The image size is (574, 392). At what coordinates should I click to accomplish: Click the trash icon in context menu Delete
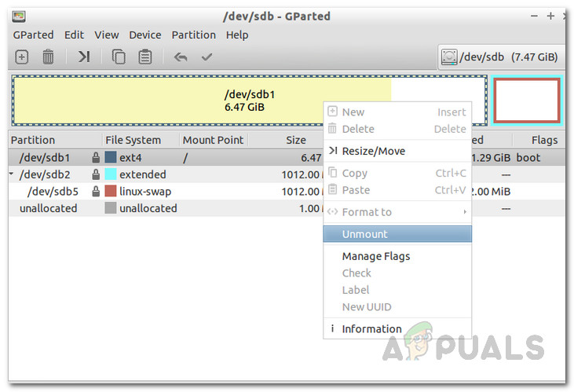(x=332, y=129)
